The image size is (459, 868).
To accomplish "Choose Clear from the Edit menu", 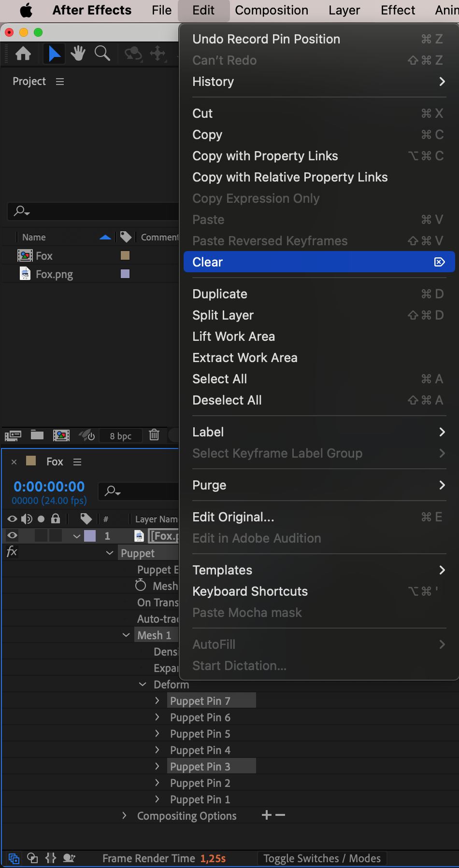I will point(319,262).
